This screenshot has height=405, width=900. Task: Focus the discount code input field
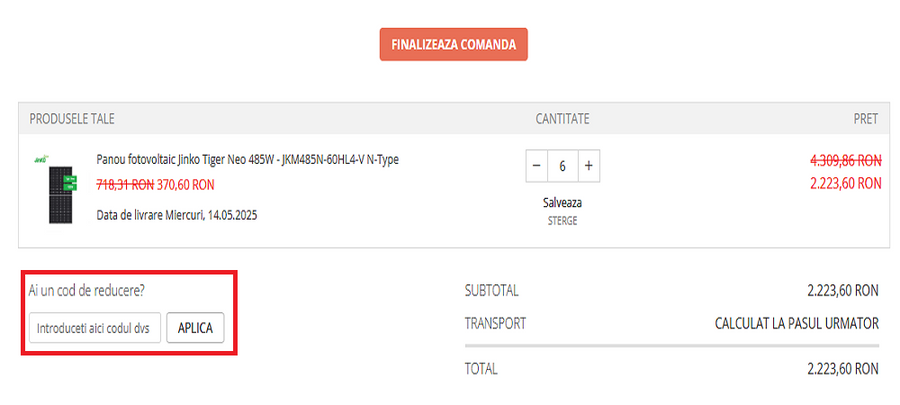(95, 328)
